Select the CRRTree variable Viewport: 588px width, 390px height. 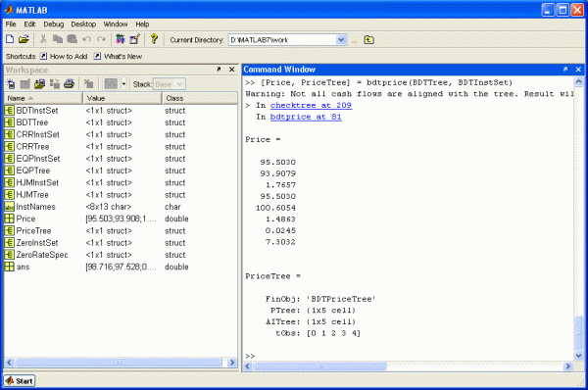click(x=121, y=147)
